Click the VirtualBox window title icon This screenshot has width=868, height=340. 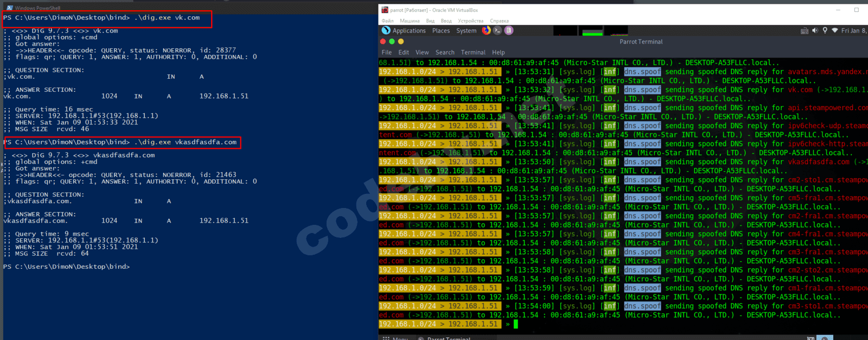[x=385, y=10]
